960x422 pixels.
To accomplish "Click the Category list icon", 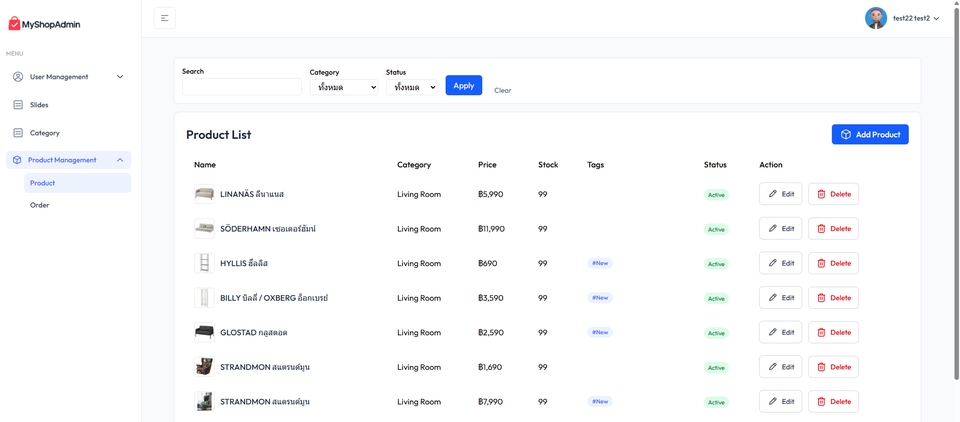I will (x=18, y=133).
